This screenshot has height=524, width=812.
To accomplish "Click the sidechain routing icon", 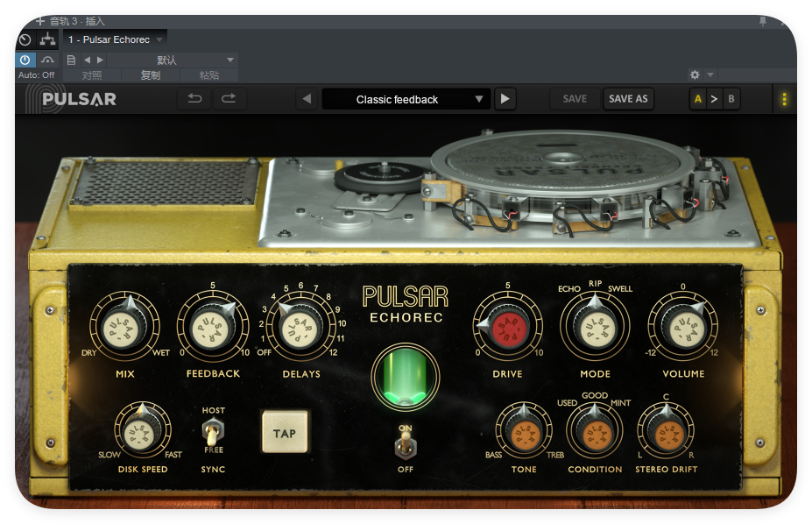I will [x=47, y=39].
